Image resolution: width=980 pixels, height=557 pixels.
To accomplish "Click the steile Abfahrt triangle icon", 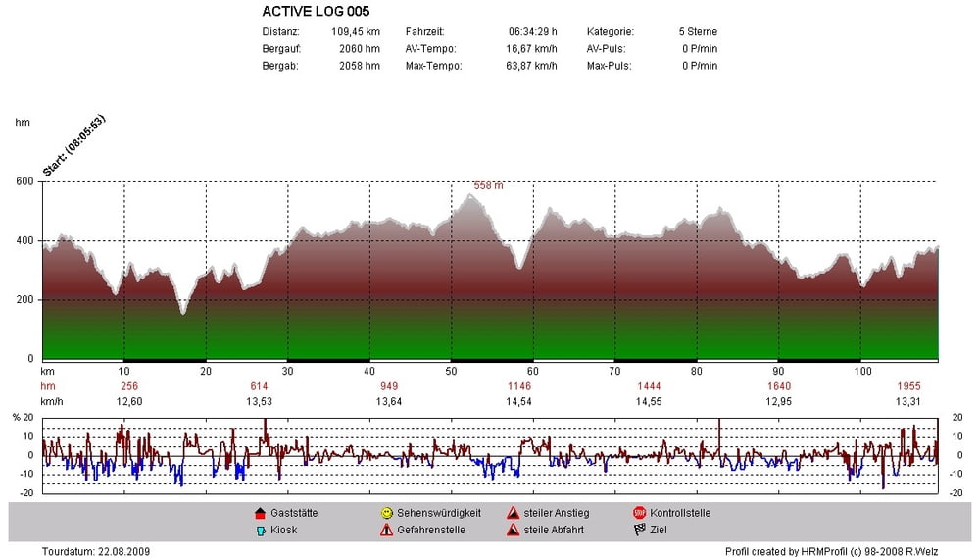I will [x=514, y=531].
